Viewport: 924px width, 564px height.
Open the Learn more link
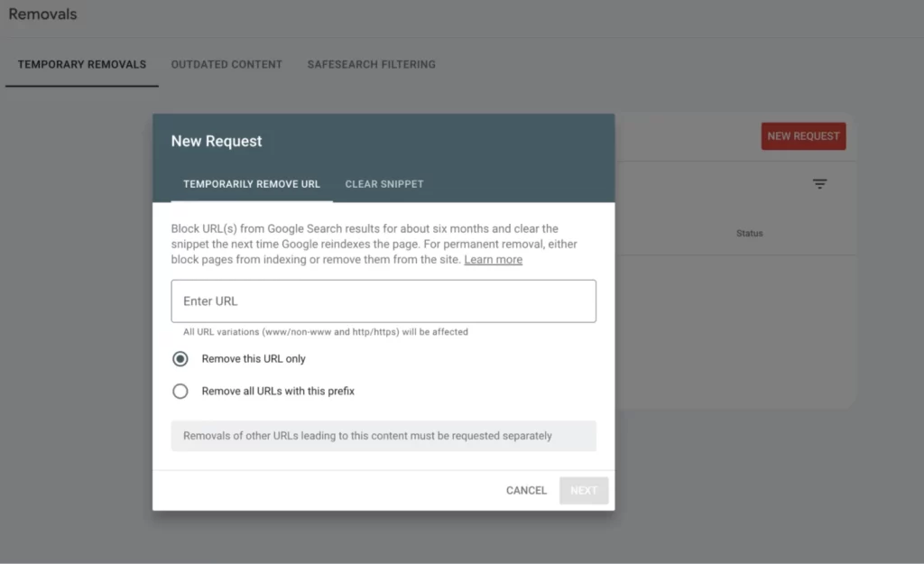tap(493, 260)
